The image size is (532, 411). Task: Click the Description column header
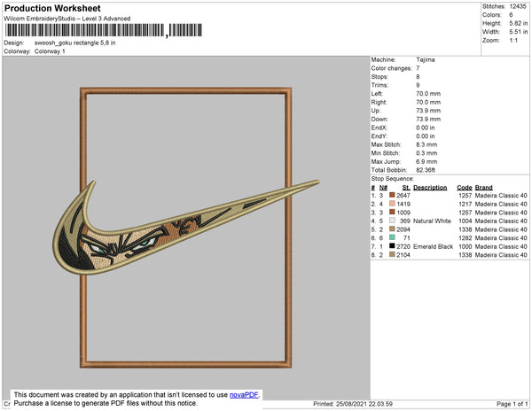tap(430, 188)
